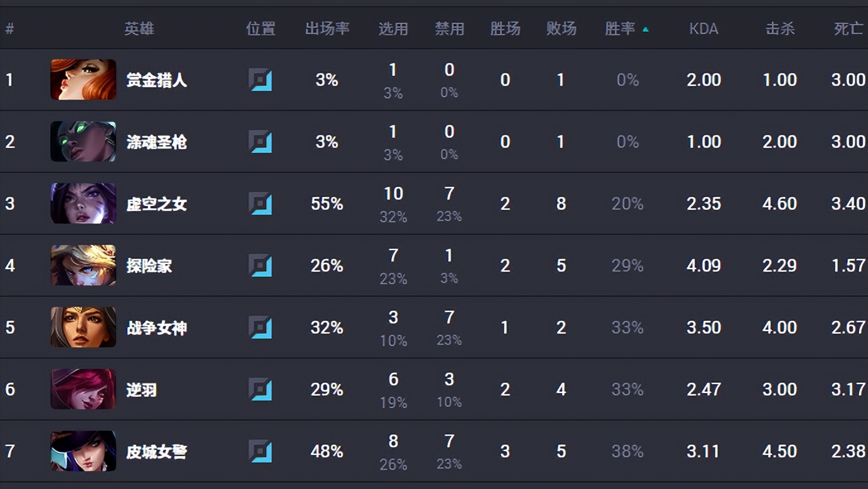Click the position icon for 皮城女警
868x489 pixels.
point(260,452)
